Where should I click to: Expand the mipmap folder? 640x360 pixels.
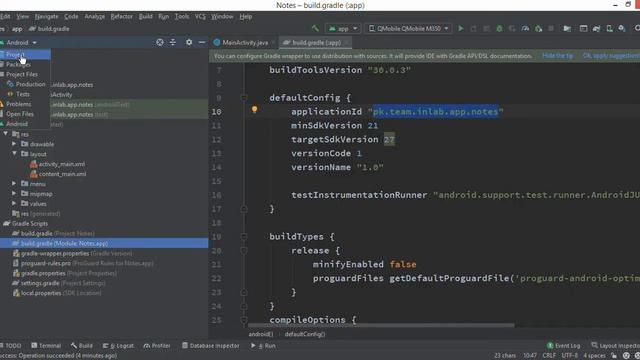[x=14, y=193]
